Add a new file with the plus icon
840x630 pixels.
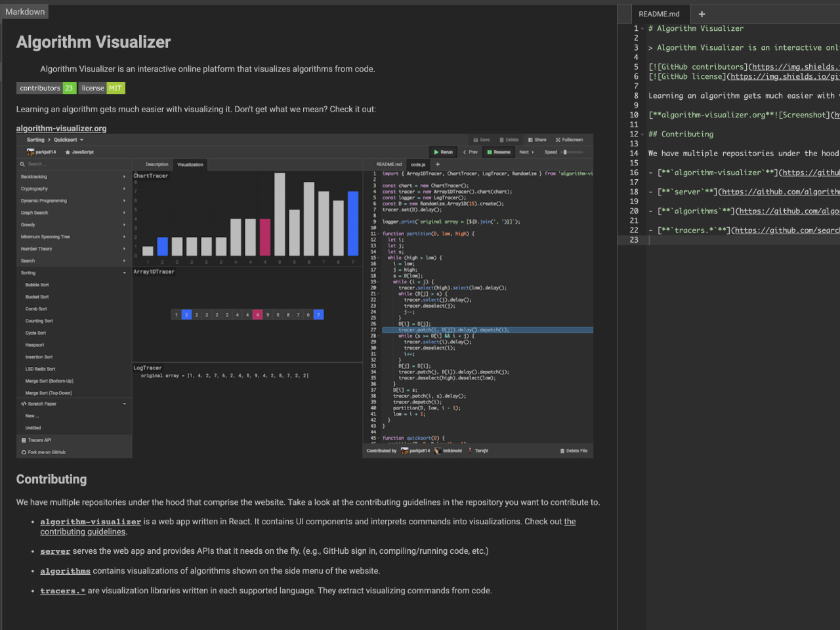(x=702, y=14)
